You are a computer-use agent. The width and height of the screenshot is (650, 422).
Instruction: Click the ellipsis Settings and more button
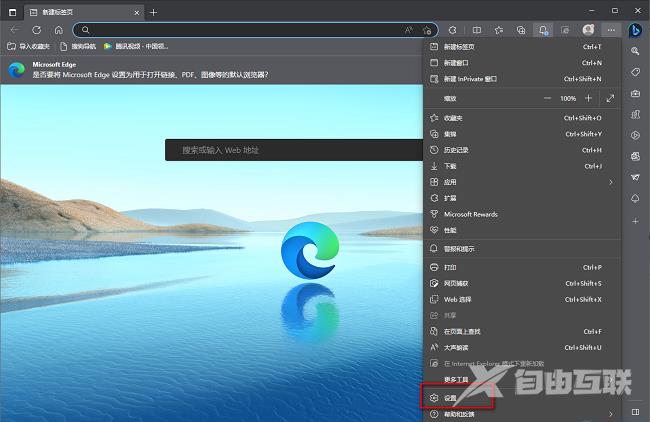(611, 30)
